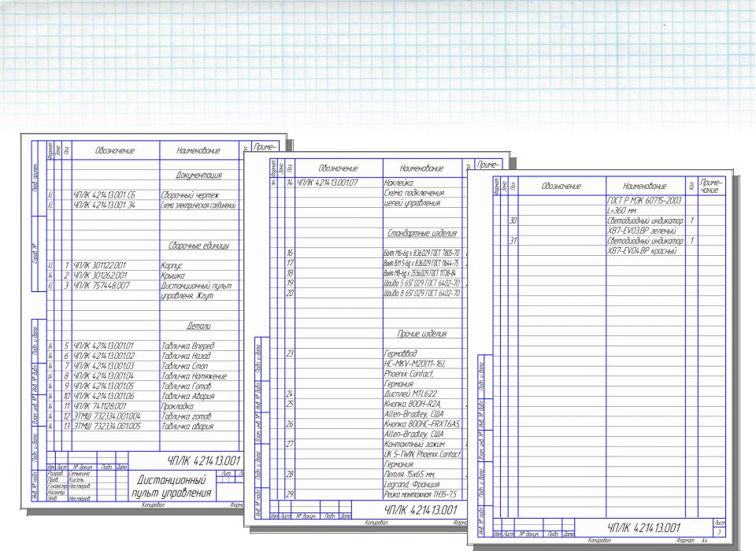The height and width of the screenshot is (551, 756).
Task: Click the 'Табличка Вперед' entry
Action: pyautogui.click(x=187, y=346)
